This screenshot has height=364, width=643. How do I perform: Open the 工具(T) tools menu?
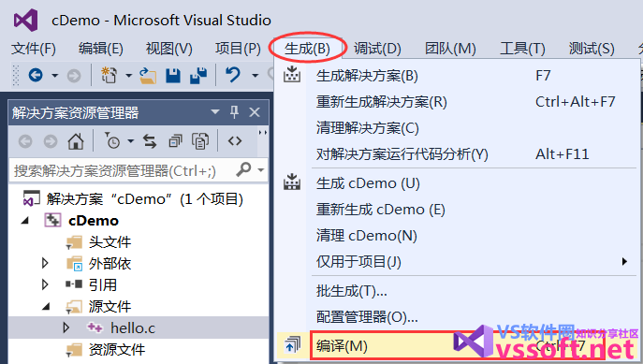[522, 49]
